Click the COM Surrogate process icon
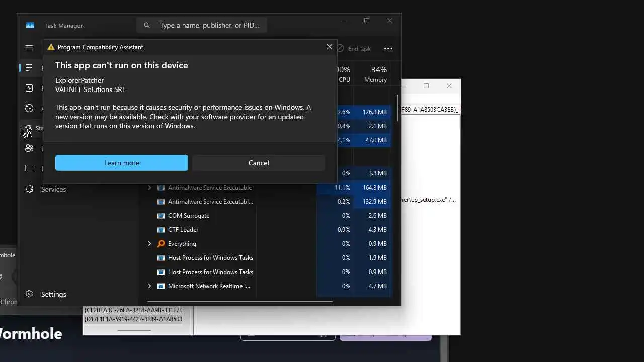Viewport: 644px width, 362px height. point(161,216)
